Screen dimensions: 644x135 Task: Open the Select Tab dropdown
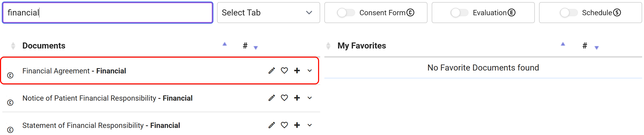268,13
